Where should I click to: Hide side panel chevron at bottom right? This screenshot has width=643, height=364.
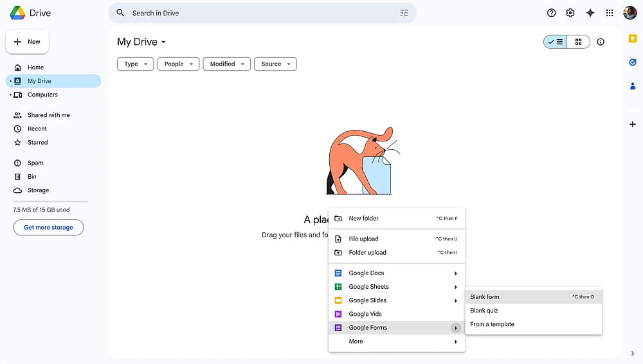click(x=632, y=353)
